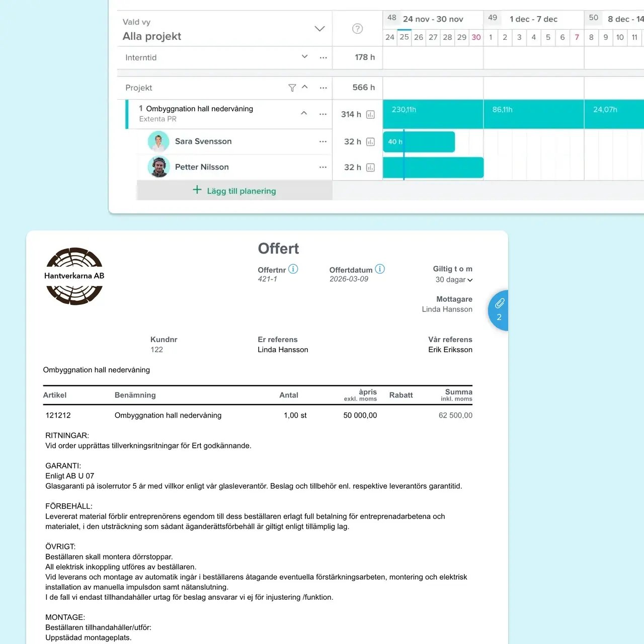Select day 30 in week 48
The width and height of the screenshot is (644, 644).
pyautogui.click(x=476, y=37)
